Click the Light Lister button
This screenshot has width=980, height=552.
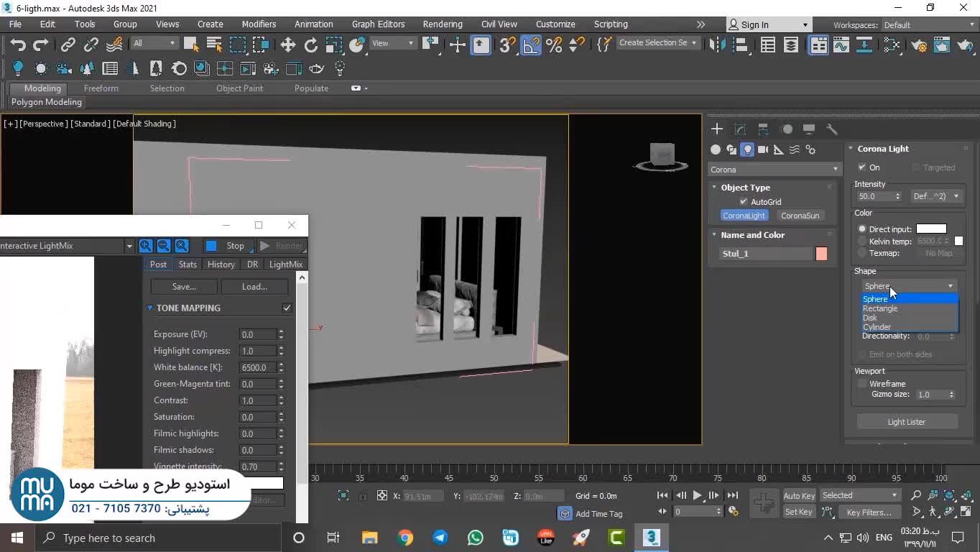tap(906, 422)
